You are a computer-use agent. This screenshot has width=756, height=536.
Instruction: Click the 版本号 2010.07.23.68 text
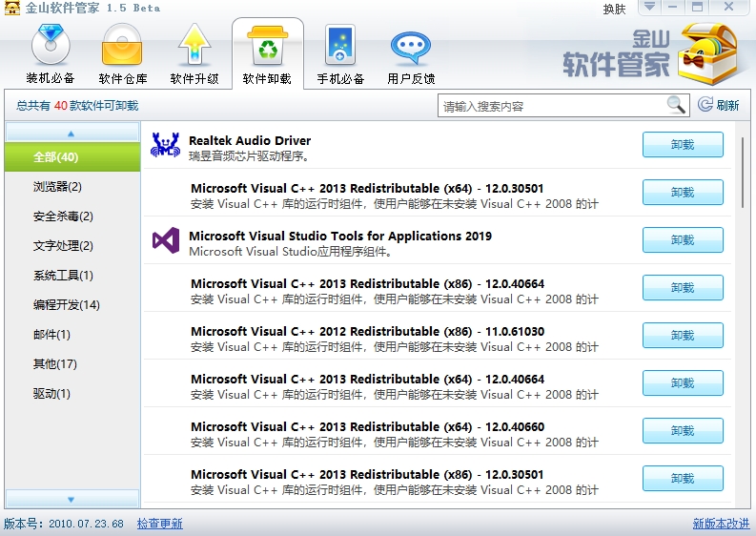pyautogui.click(x=64, y=524)
